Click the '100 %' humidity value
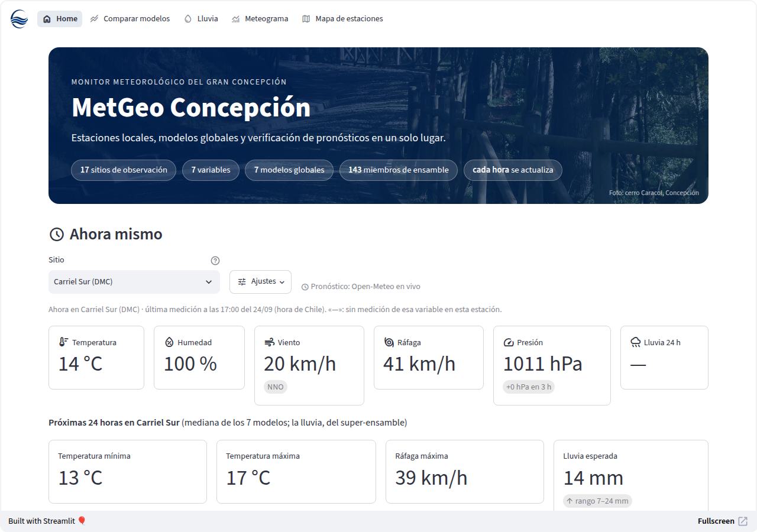This screenshot has width=757, height=532. [190, 364]
